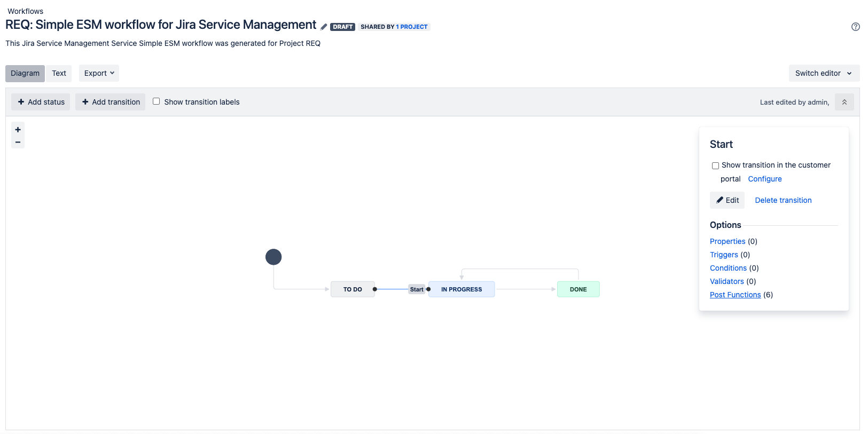Click Delete transition link
This screenshot has height=434, width=868.
pos(783,200)
